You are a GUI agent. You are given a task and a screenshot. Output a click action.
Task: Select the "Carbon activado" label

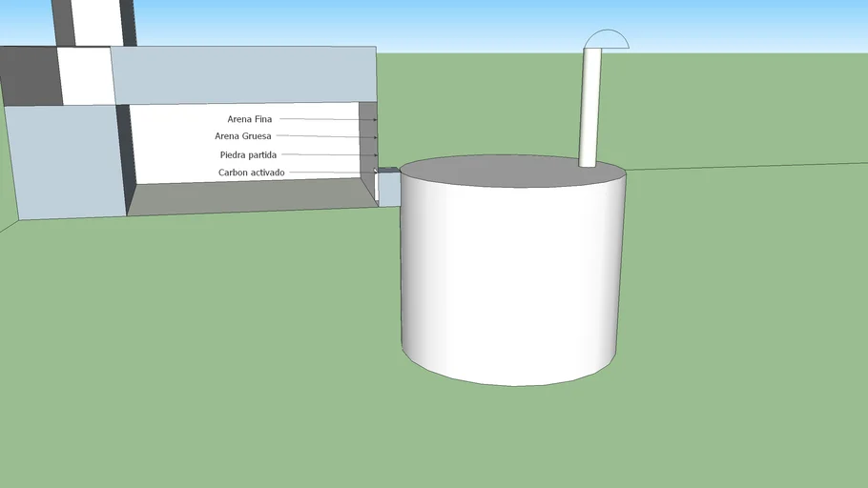coord(251,173)
